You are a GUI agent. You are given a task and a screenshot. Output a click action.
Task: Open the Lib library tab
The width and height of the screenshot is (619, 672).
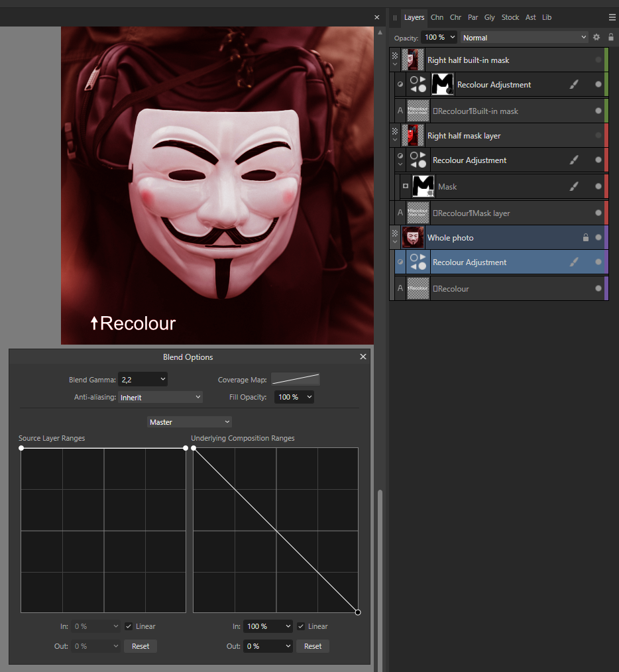(547, 18)
